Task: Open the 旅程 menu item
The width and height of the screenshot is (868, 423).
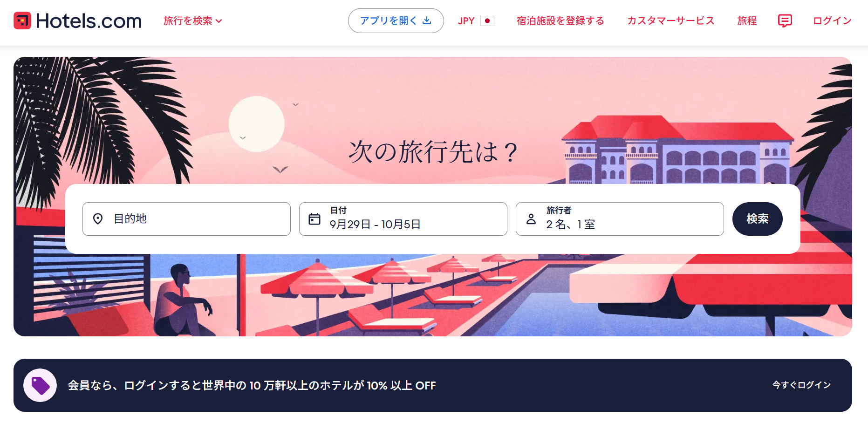Action: [x=747, y=20]
